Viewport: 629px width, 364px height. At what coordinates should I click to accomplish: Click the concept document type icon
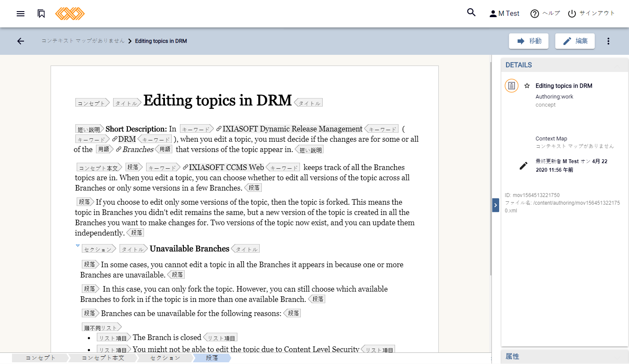(512, 86)
